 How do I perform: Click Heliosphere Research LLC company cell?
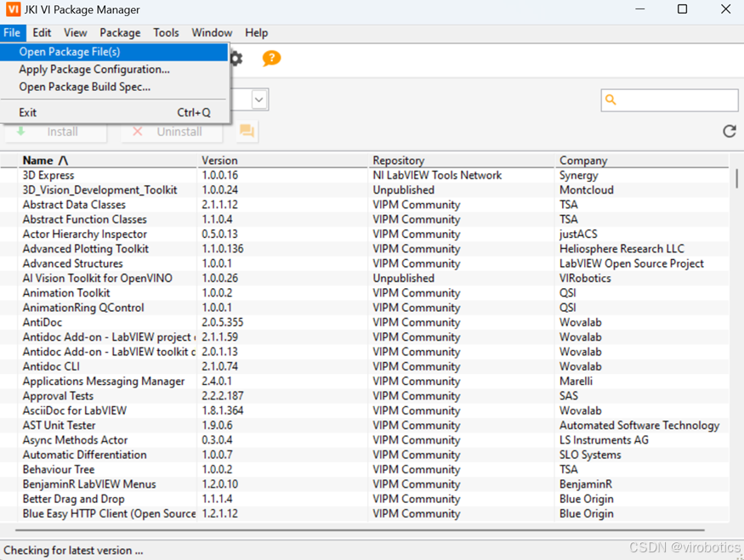[x=622, y=249]
